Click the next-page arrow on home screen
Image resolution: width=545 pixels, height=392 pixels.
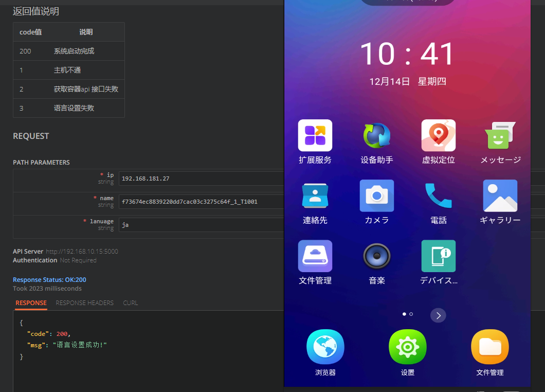pos(438,315)
